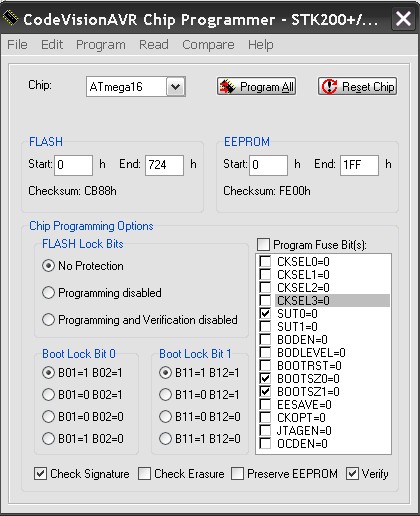Enable the Check Erasure option
420x516 pixels.
tap(144, 473)
